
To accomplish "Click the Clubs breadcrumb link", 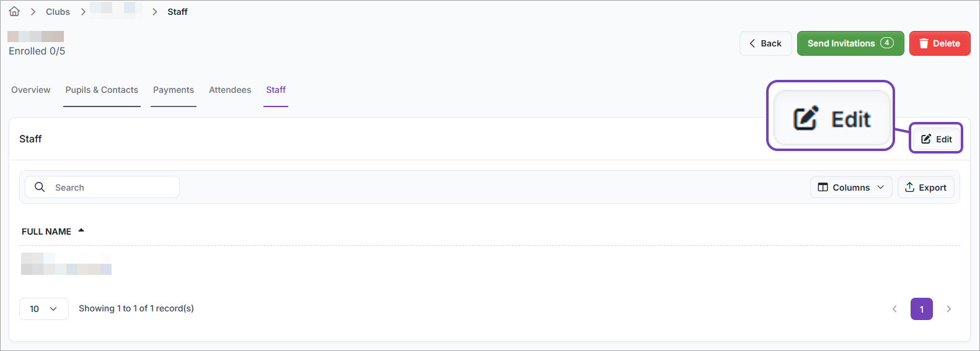I will point(58,12).
